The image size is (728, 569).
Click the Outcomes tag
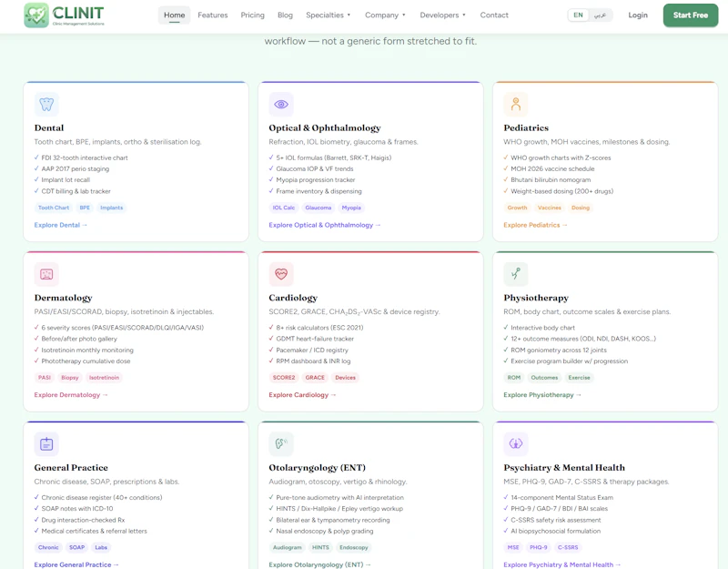[544, 378]
